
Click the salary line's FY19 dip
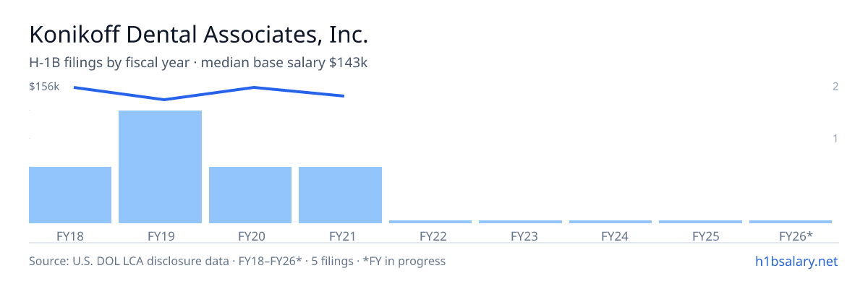point(164,100)
